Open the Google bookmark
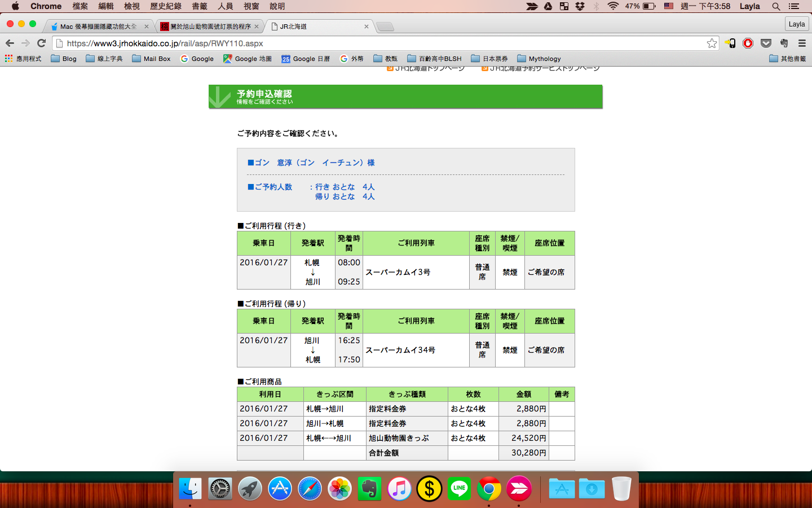 tap(197, 59)
